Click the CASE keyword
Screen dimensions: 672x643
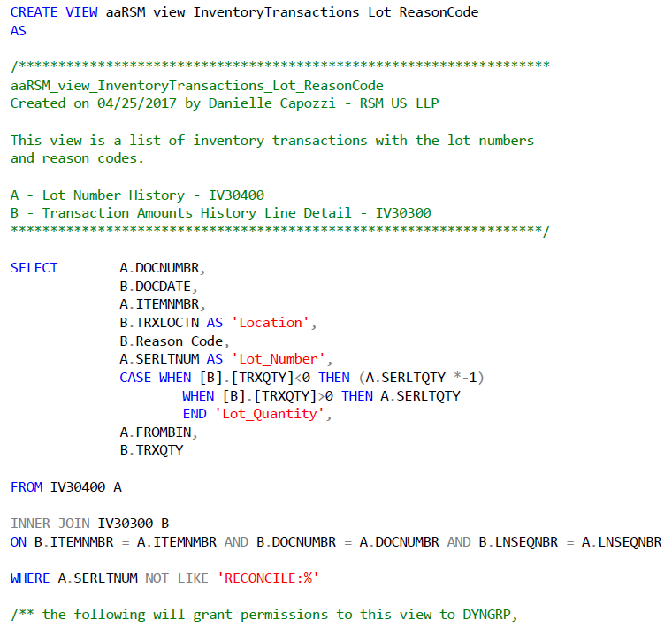click(x=135, y=378)
